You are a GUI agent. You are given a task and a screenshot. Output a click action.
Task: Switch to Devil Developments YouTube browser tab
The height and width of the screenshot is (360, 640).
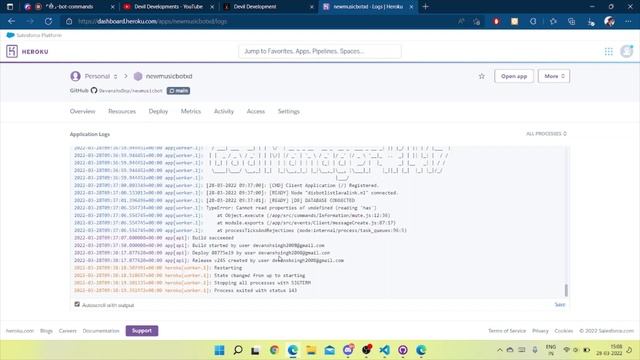coord(169,7)
